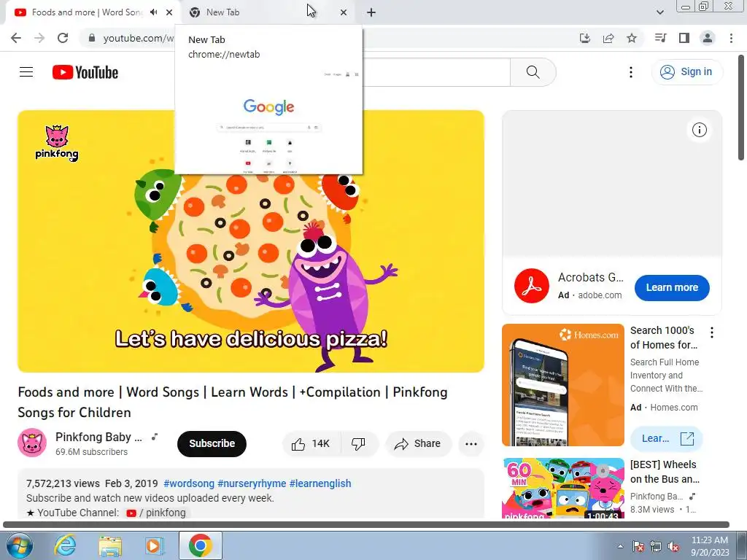Image resolution: width=747 pixels, height=560 pixels.
Task: Mute the tab via speaker icon on YouTube tab
Action: [x=153, y=12]
